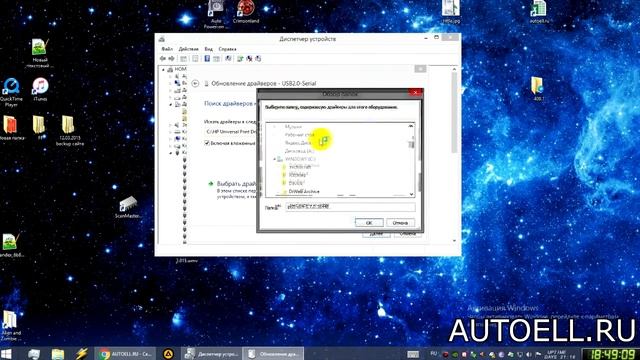Image resolution: width=640 pixels, height=360 pixels.
Task: Open the Действие menu
Action: pyautogui.click(x=189, y=49)
